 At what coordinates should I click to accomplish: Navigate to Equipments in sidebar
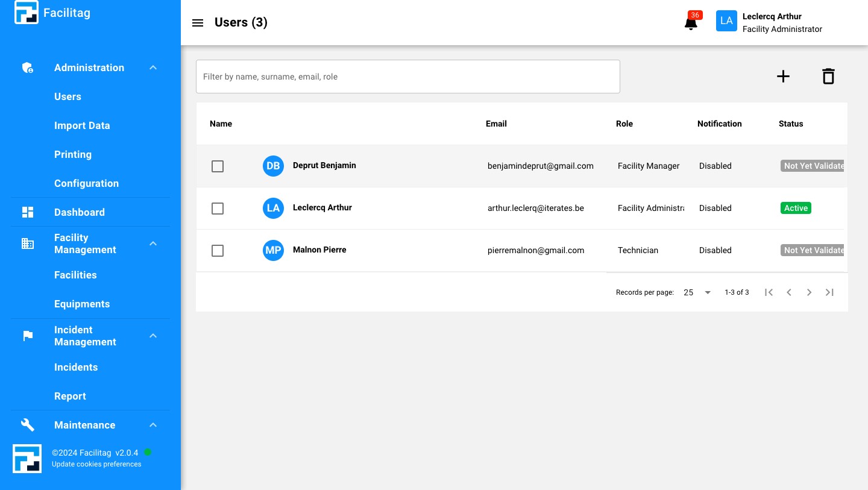(x=82, y=304)
